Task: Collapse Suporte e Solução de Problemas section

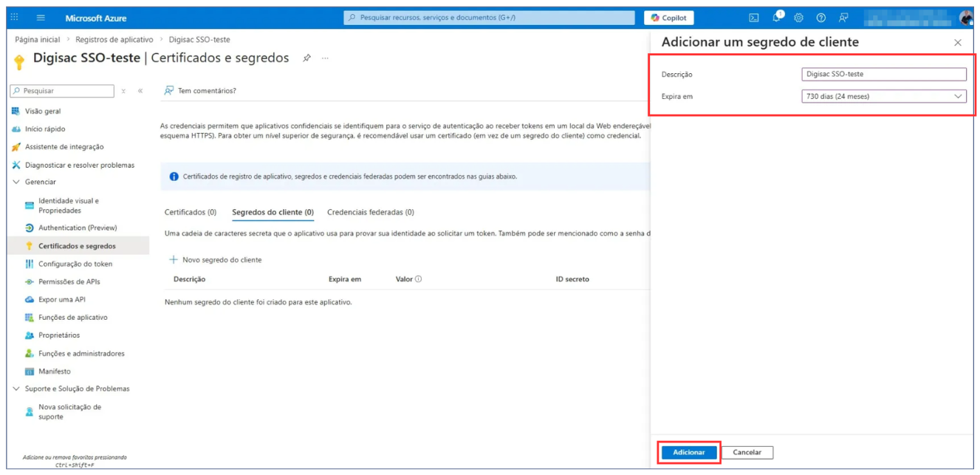Action: pos(17,389)
